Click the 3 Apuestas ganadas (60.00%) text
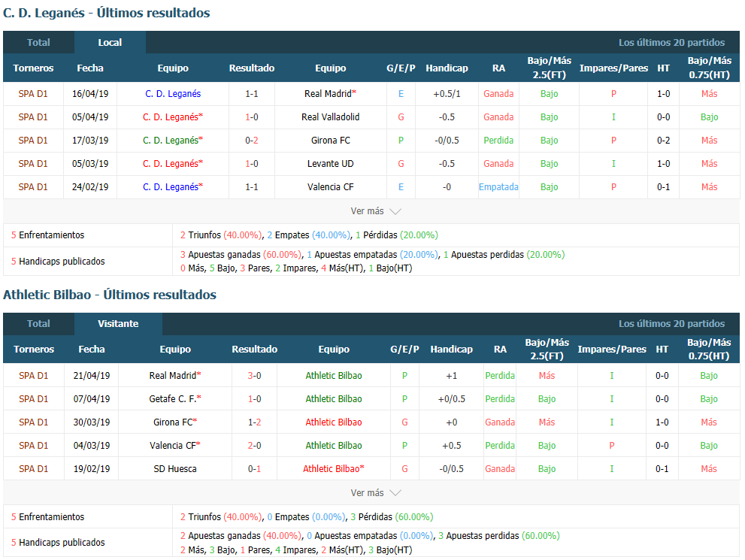 click(241, 254)
